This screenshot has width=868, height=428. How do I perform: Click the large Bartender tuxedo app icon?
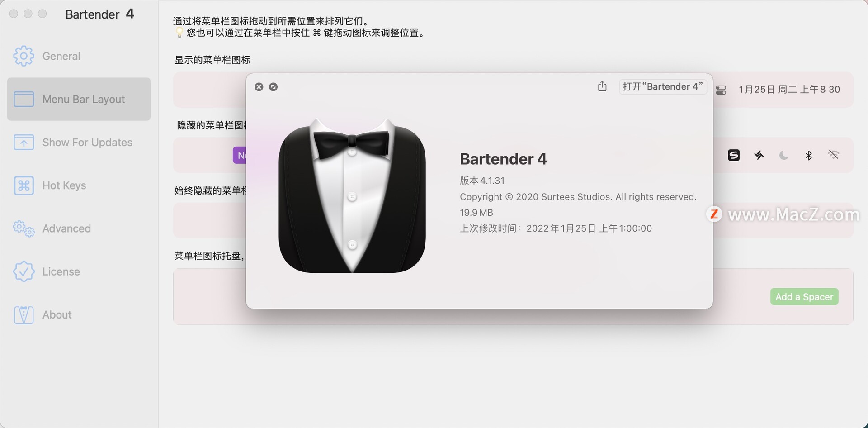pos(352,195)
